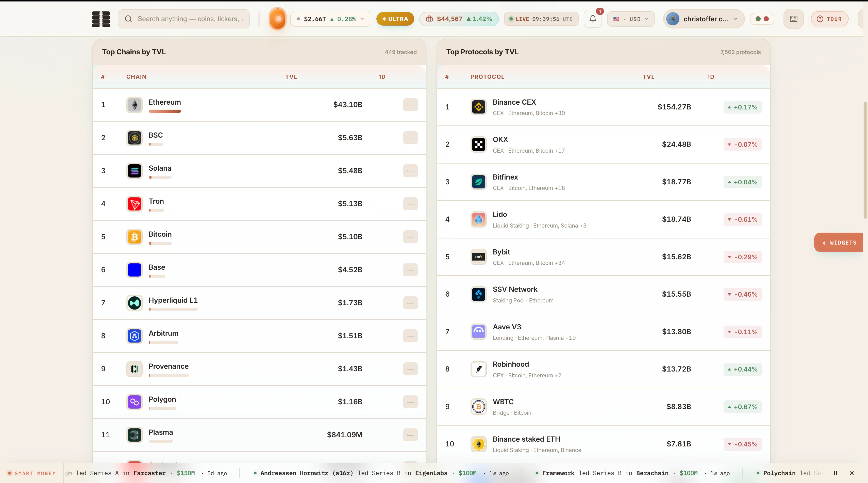Image resolution: width=868 pixels, height=483 pixels.
Task: Close the Smart Money ticker bar
Action: point(852,473)
